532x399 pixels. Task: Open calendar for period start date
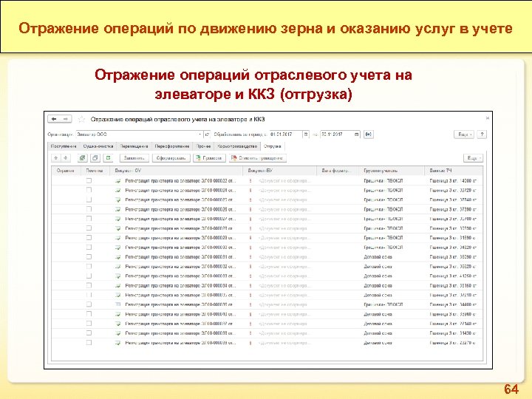pyautogui.click(x=306, y=134)
